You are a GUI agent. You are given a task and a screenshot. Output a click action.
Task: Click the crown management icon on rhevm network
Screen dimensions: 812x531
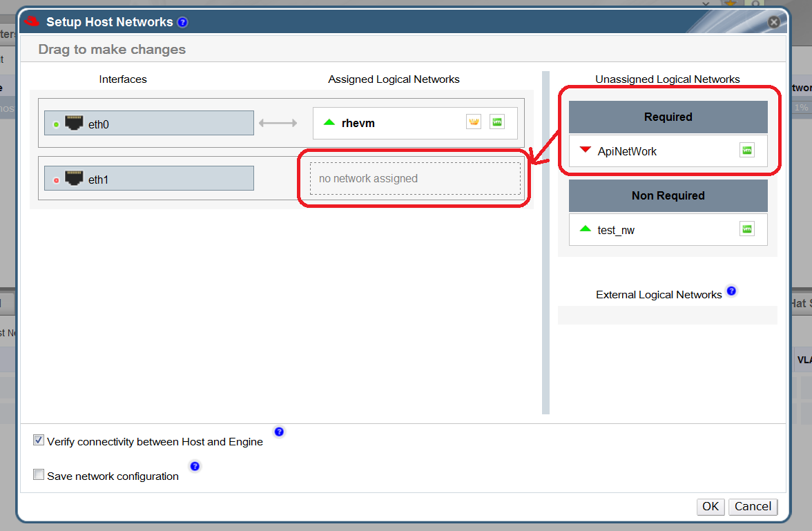coord(474,122)
